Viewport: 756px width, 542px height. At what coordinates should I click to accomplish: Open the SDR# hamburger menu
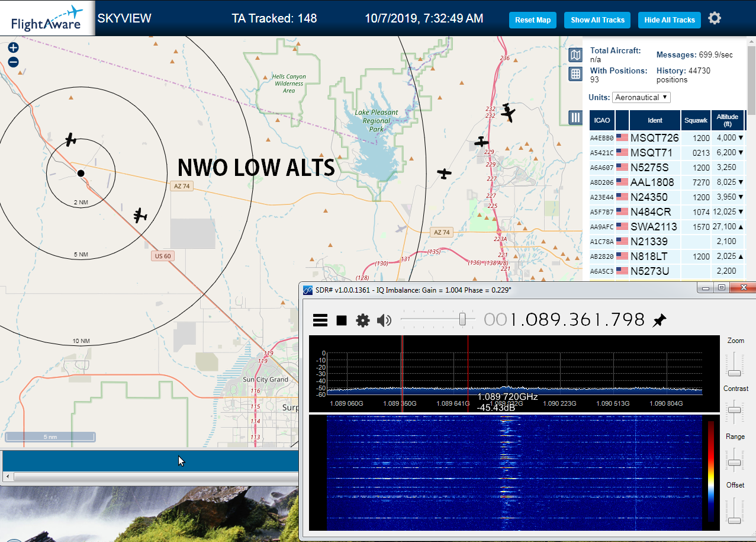320,320
